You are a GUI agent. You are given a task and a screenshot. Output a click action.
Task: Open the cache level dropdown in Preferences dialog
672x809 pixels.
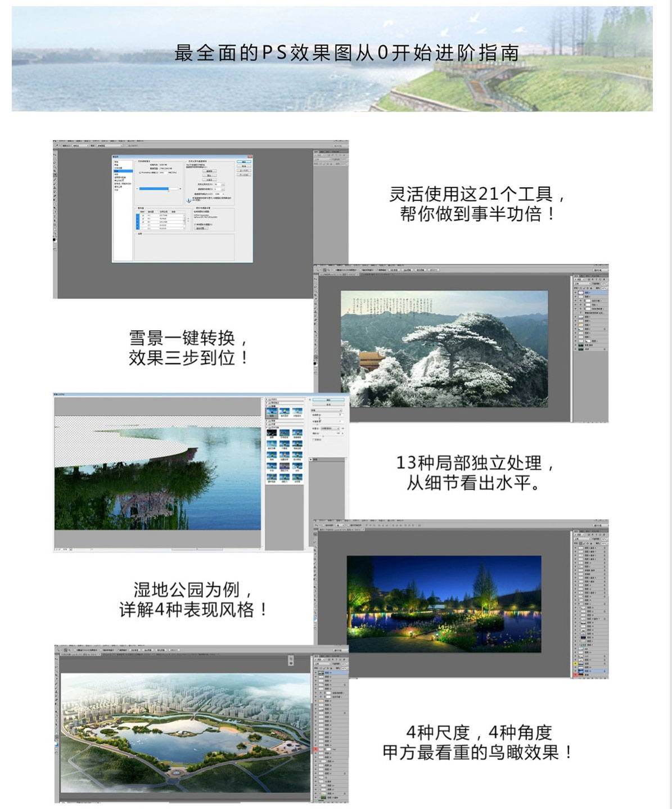coord(219,189)
